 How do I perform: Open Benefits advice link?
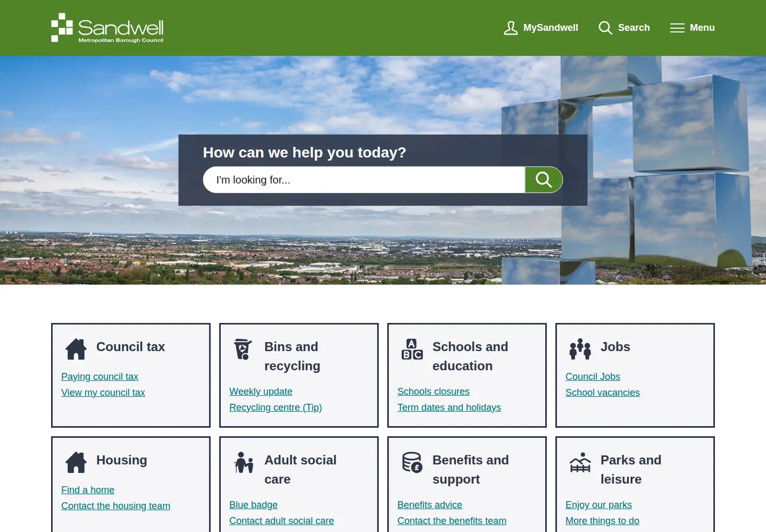(430, 505)
